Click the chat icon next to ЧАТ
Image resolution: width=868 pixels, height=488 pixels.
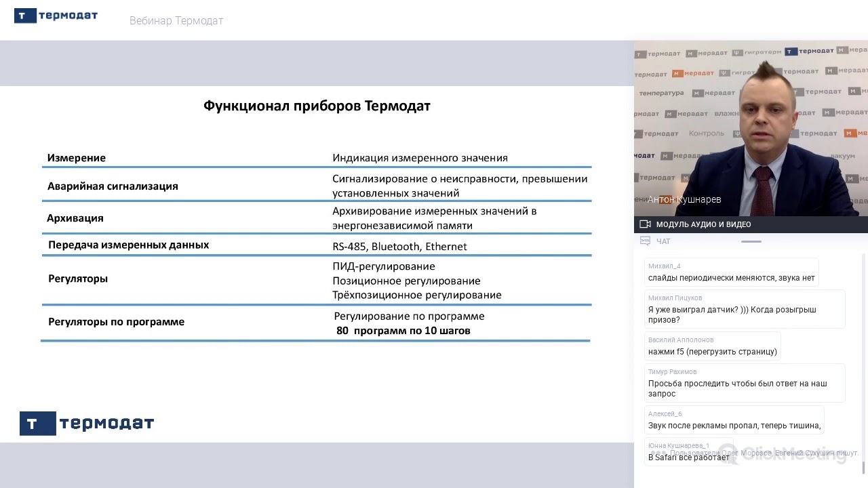645,241
